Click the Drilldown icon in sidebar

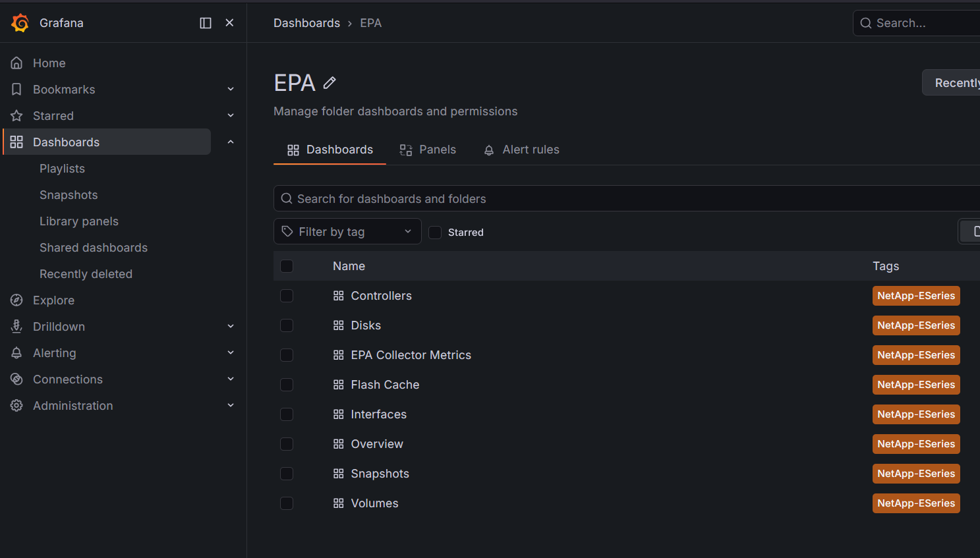[x=16, y=327]
